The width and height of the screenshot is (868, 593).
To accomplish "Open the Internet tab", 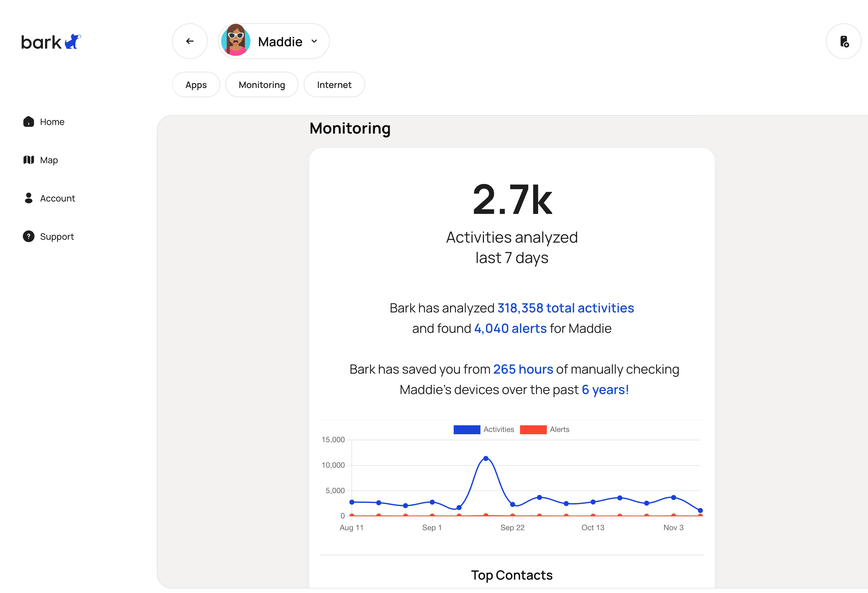I will (334, 84).
